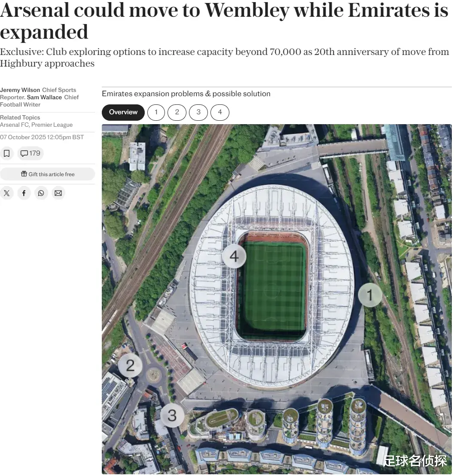Switch to slide 3 tab
The width and height of the screenshot is (454, 476).
point(198,112)
